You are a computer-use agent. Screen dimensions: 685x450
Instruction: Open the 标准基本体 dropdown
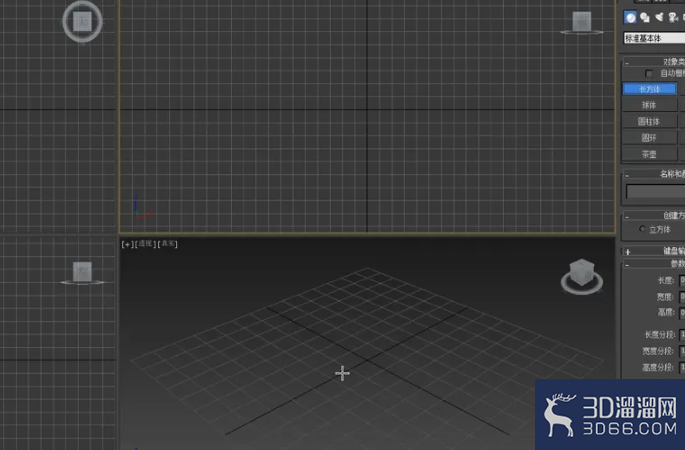tap(654, 38)
